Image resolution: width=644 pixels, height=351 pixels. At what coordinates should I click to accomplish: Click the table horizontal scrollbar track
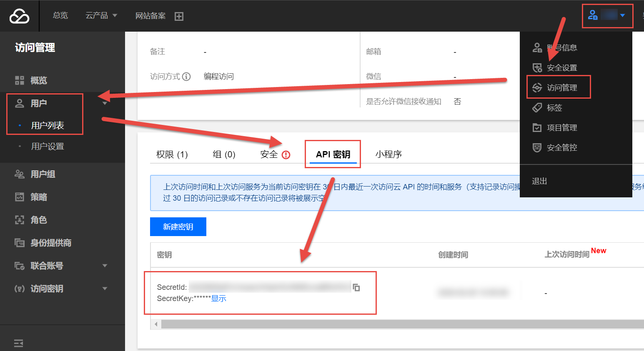point(402,324)
